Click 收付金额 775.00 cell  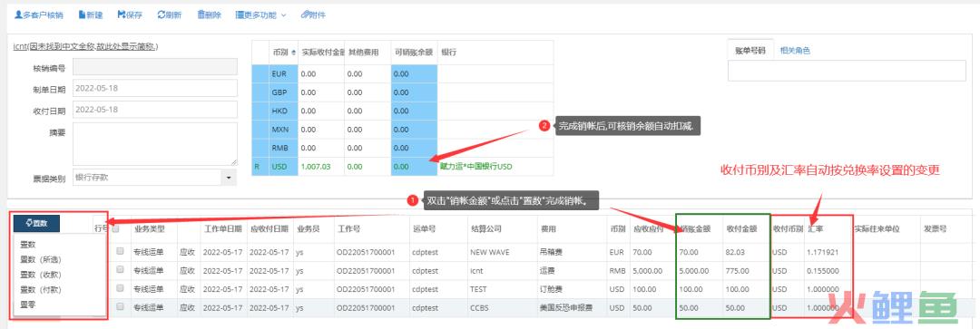746,271
